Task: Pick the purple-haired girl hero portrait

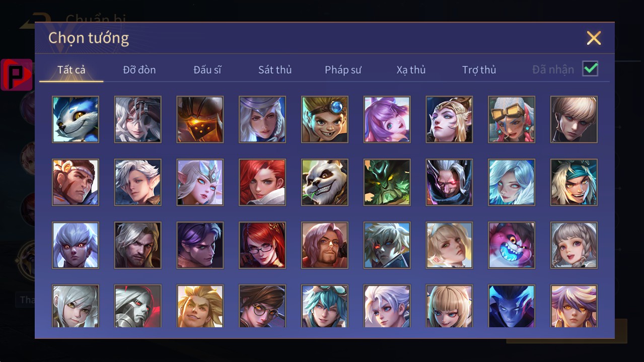Action: click(387, 119)
